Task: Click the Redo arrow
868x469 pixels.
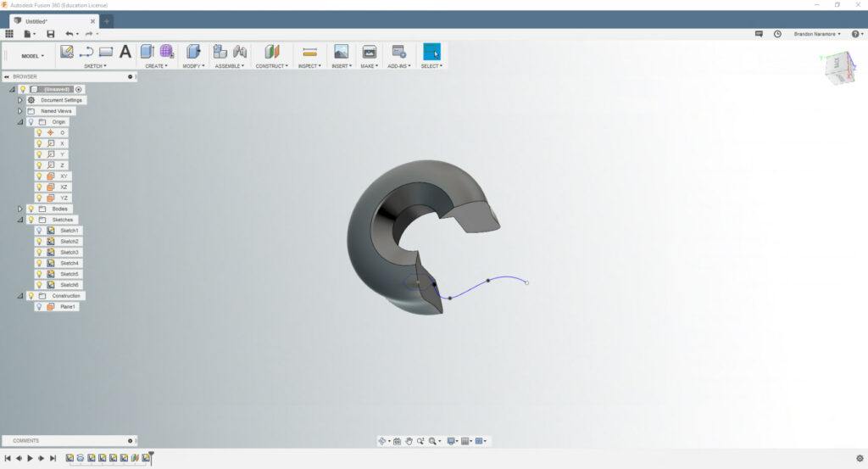Action: click(88, 34)
